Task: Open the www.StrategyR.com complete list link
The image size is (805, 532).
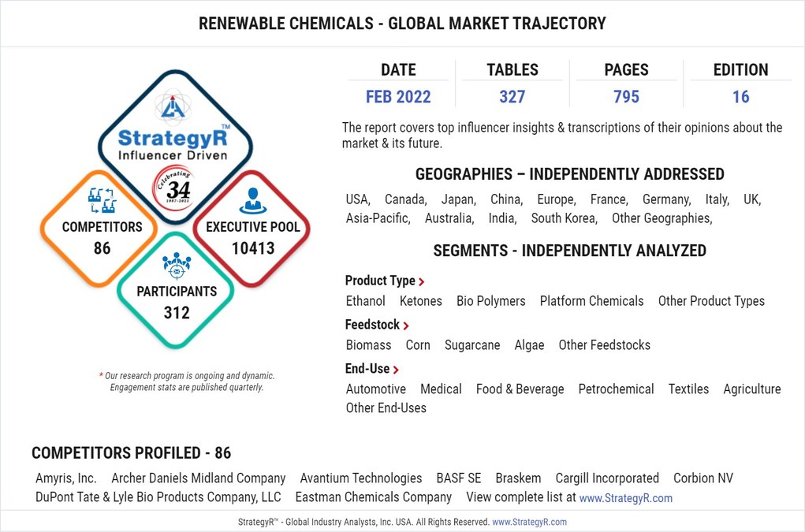Action: 625,497
